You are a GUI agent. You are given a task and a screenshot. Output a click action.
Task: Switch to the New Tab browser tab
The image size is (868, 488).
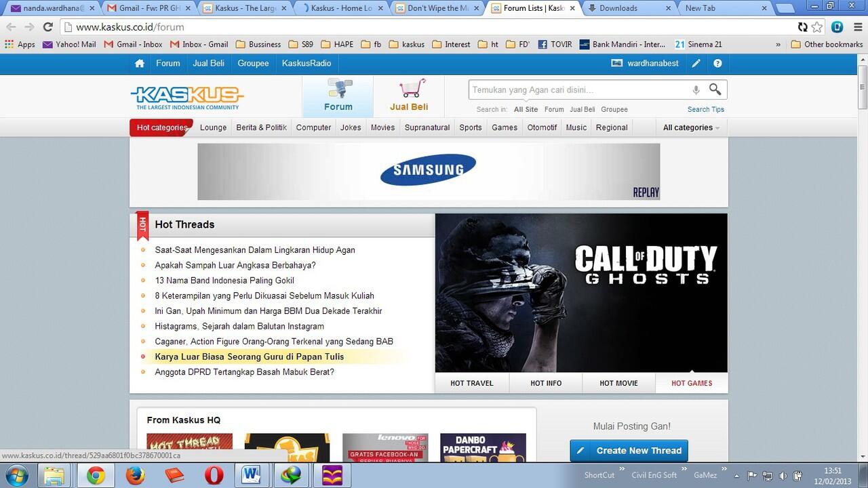(x=726, y=8)
